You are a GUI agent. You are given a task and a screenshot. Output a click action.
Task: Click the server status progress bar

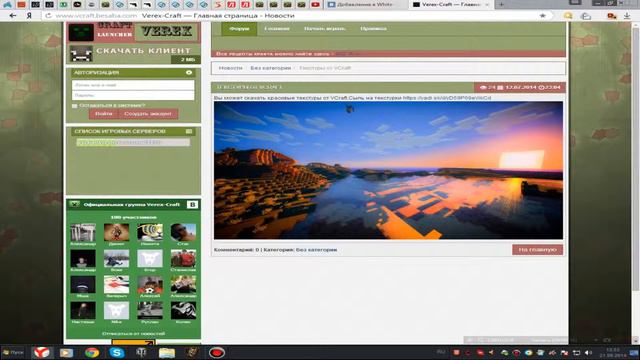coord(133,142)
